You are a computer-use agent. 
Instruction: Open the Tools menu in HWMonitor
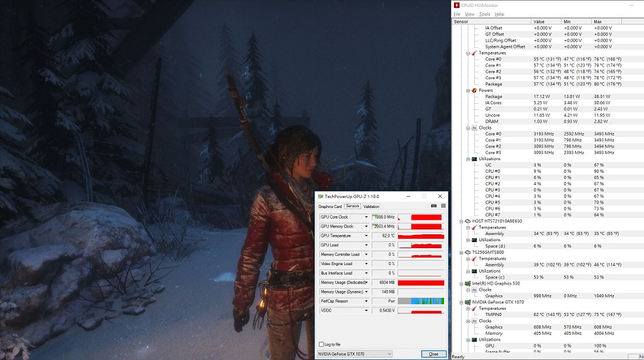(x=485, y=14)
